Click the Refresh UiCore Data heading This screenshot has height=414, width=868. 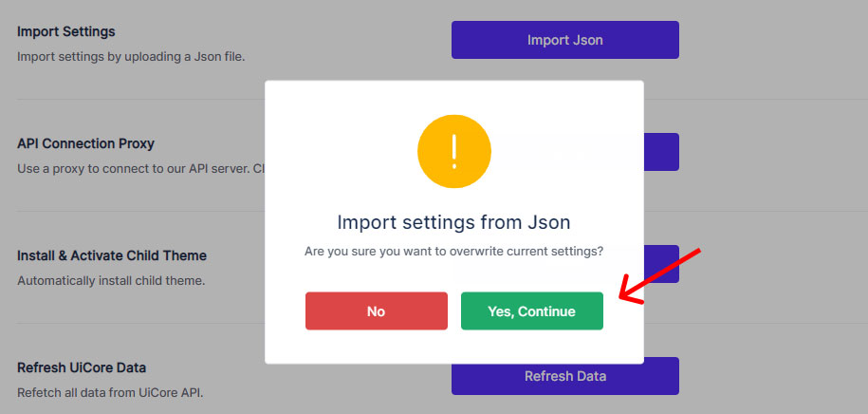coord(82,367)
